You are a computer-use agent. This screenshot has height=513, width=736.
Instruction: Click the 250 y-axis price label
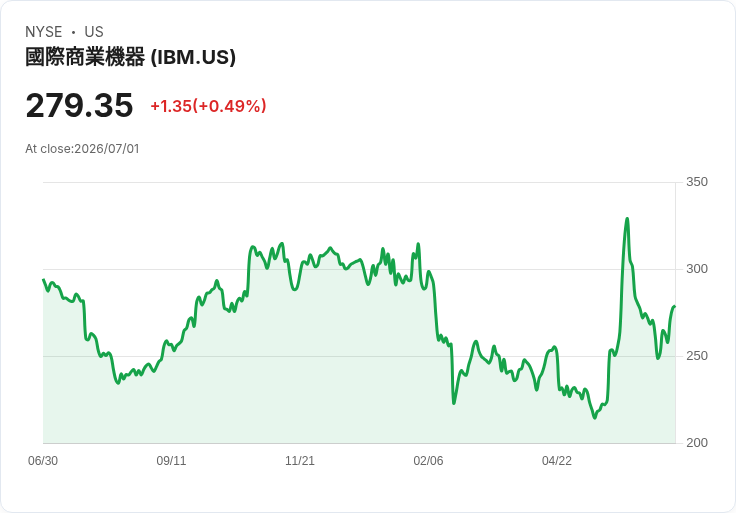click(x=697, y=356)
